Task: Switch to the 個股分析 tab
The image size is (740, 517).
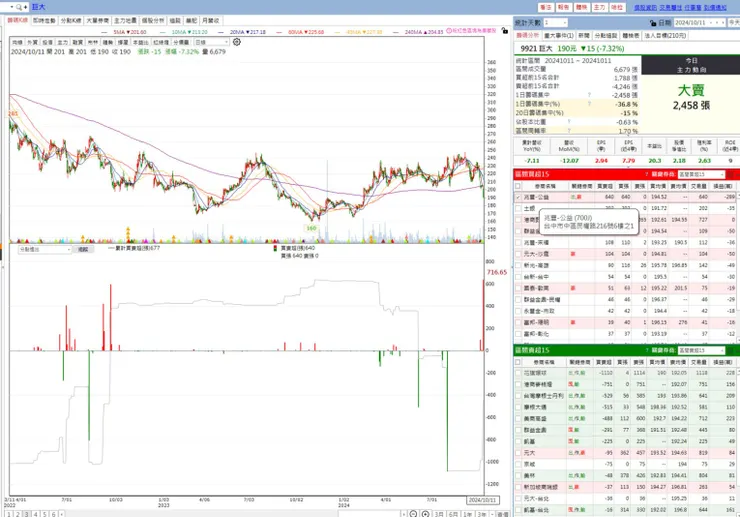Action: coord(153,21)
